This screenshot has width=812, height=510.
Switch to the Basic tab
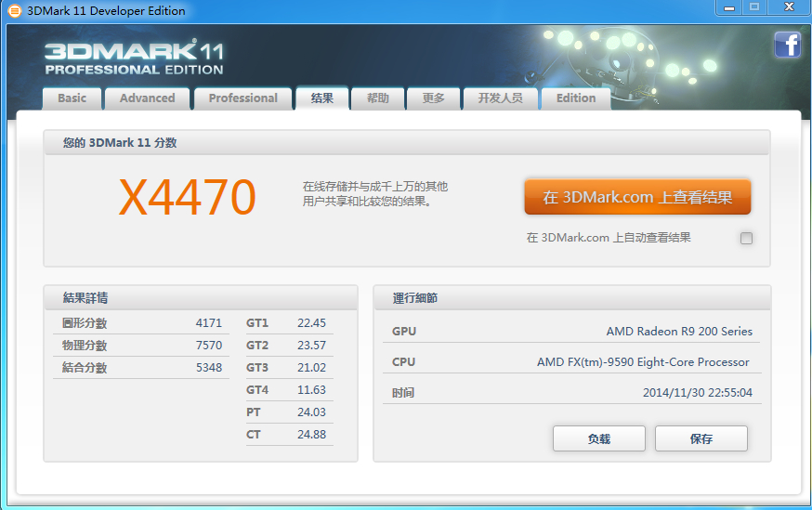point(72,98)
